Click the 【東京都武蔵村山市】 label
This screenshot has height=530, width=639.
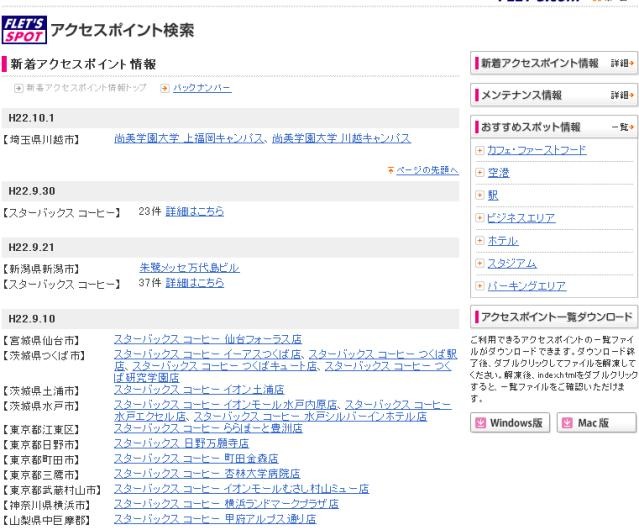(52, 490)
